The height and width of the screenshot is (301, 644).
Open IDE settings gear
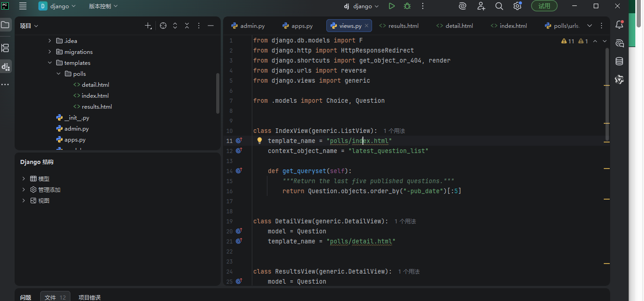point(517,6)
